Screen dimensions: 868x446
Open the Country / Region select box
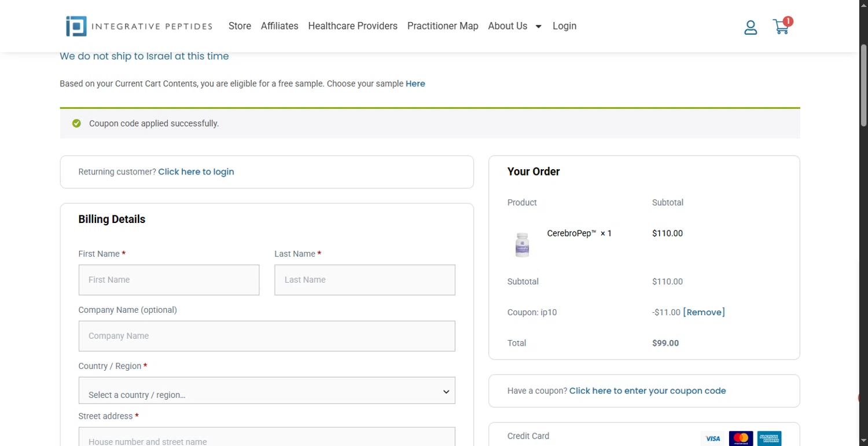(267, 390)
